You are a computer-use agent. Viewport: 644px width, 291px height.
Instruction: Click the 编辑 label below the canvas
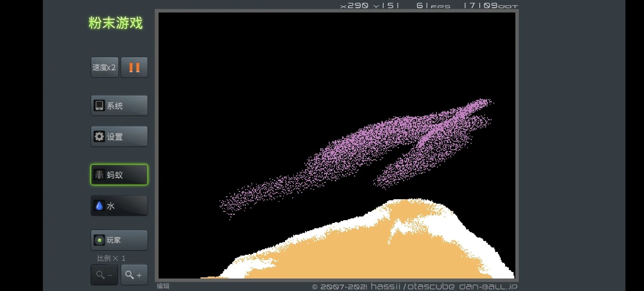pyautogui.click(x=163, y=286)
